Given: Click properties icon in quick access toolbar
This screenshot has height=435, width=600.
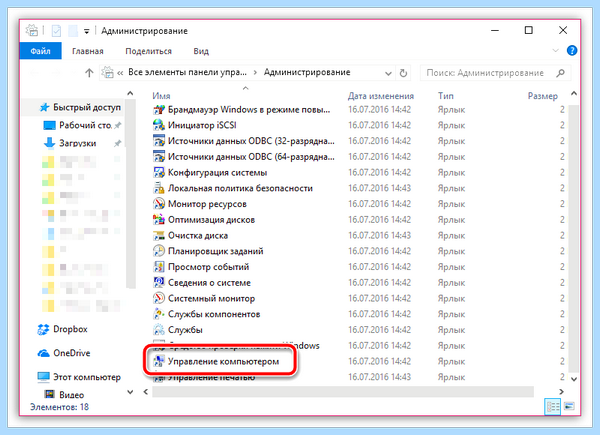Looking at the screenshot, I should pyautogui.click(x=56, y=31).
